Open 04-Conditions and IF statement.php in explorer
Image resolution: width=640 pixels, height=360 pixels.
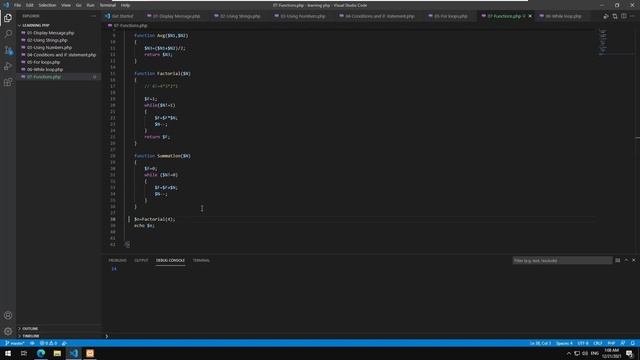click(61, 55)
